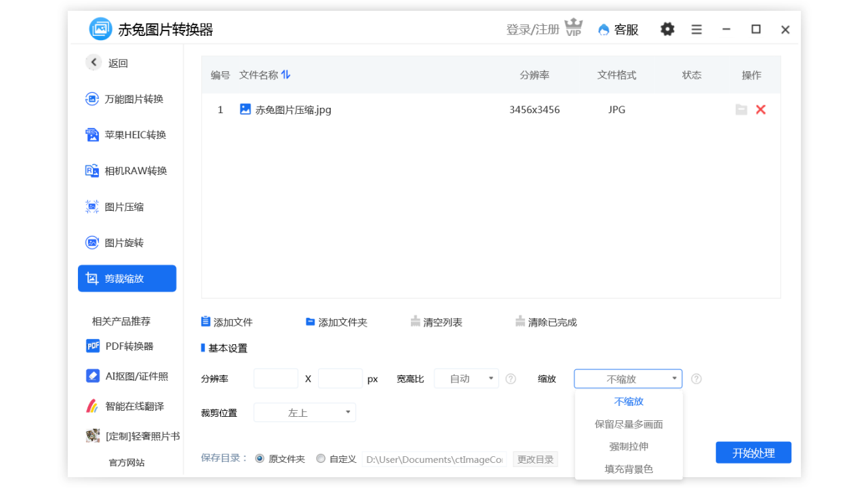The image size is (868, 488).
Task: Open the 宽高比 dropdown showing 自动
Action: 466,378
